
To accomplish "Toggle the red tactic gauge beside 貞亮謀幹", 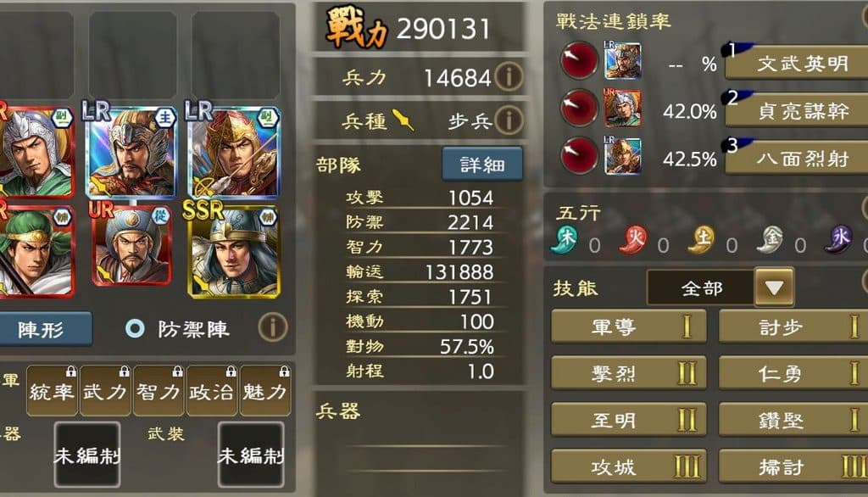I will coord(579,108).
